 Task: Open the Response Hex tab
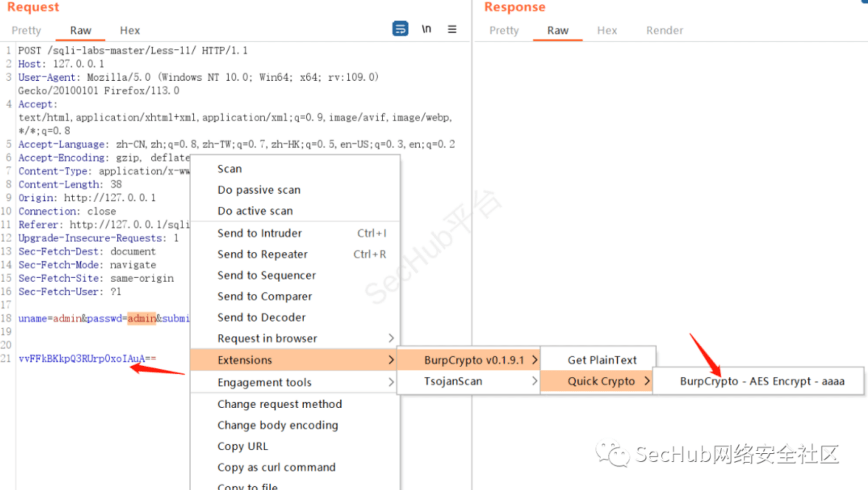[606, 31]
